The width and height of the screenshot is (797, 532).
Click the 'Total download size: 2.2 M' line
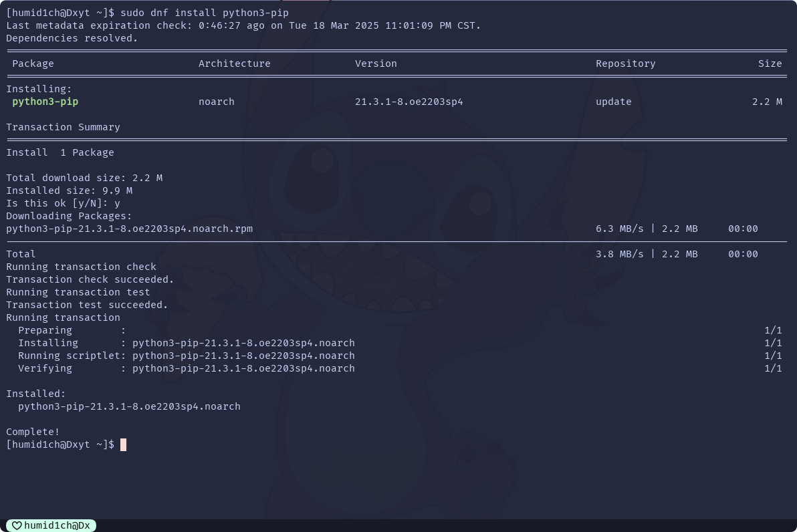coord(84,178)
